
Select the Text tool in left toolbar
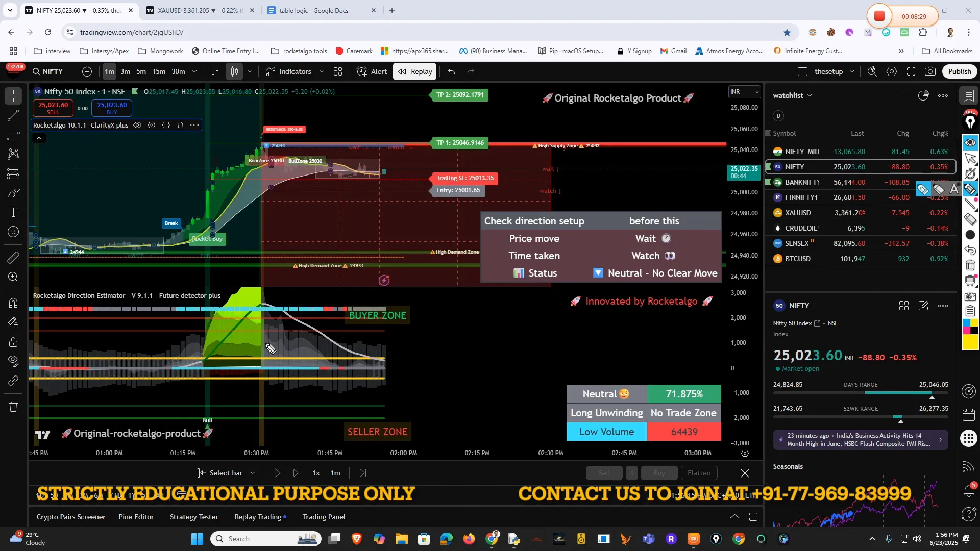coord(13,212)
